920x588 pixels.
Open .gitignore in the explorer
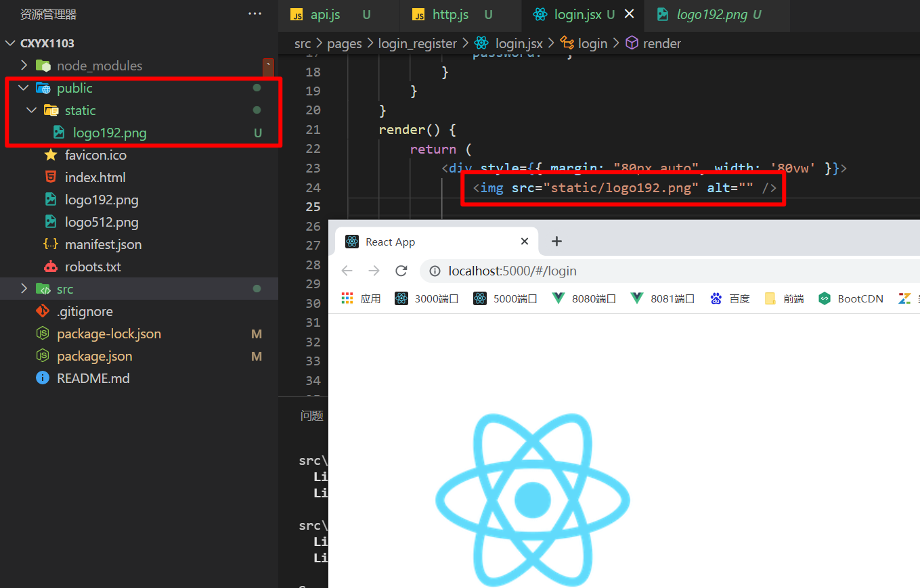[x=85, y=311]
